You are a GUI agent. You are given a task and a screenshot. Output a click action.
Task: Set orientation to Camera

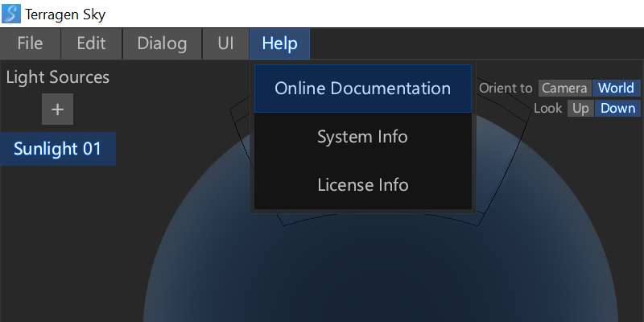pos(564,89)
